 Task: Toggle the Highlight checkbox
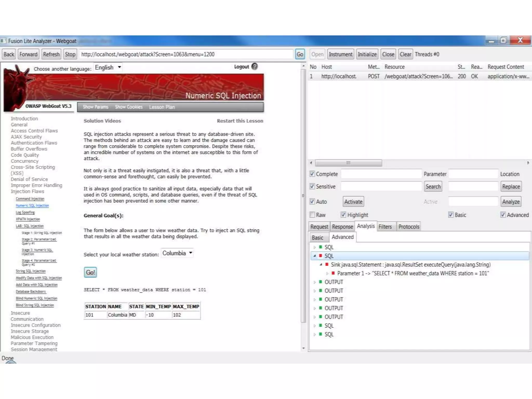click(343, 215)
